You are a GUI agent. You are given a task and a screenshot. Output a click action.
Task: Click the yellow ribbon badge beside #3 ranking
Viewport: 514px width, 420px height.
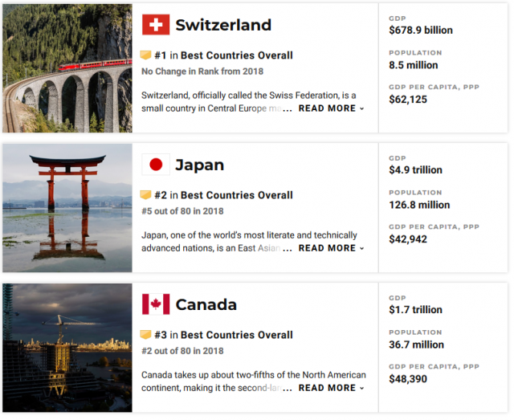145,335
